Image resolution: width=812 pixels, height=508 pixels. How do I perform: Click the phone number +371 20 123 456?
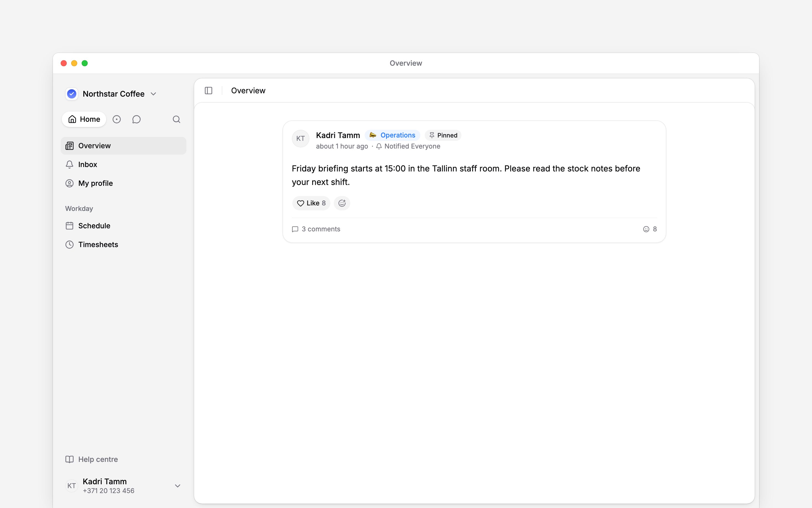(108, 491)
